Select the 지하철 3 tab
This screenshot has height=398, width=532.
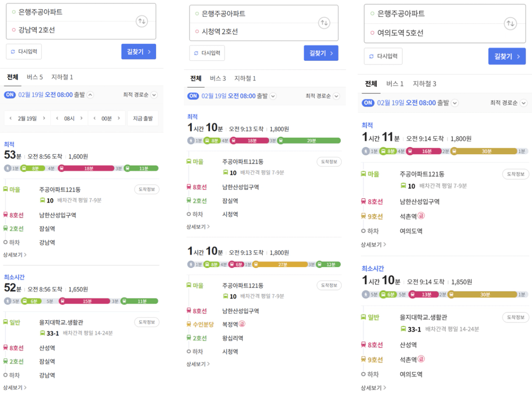pos(424,84)
